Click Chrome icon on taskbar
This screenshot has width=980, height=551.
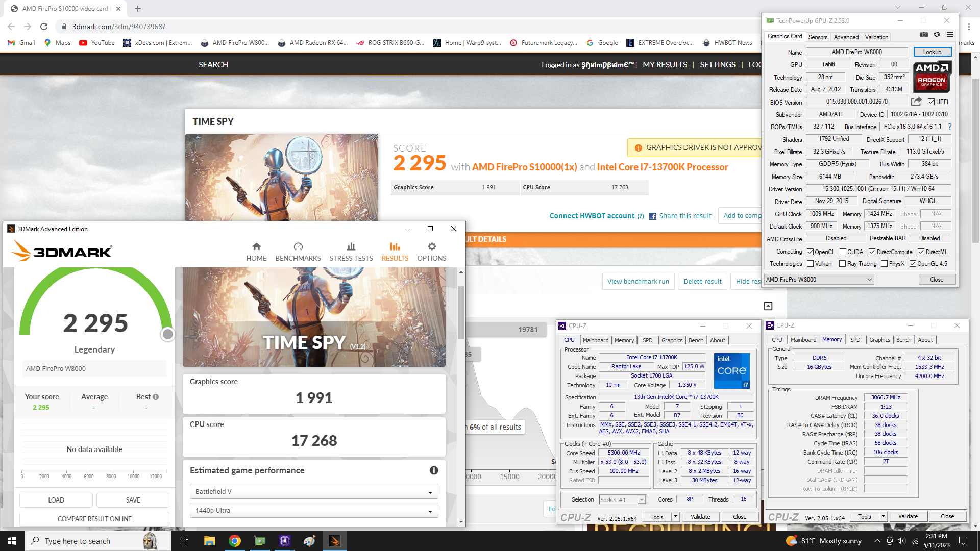point(235,541)
